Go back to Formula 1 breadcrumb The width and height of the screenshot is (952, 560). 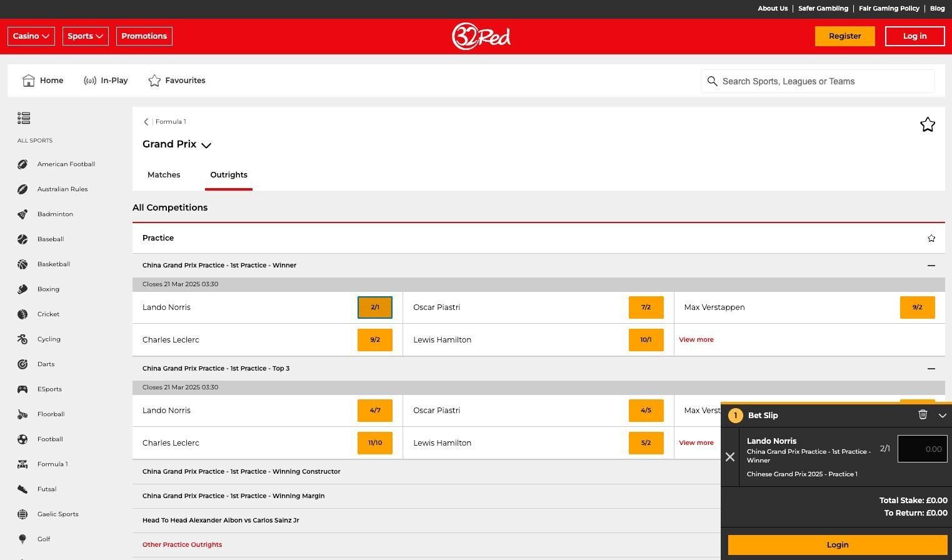(170, 122)
